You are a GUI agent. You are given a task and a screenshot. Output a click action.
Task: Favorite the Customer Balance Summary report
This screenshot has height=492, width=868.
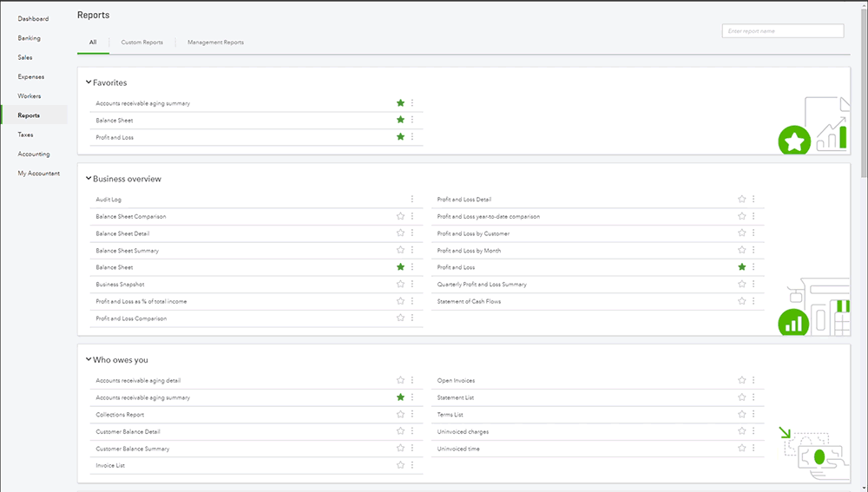click(x=400, y=449)
